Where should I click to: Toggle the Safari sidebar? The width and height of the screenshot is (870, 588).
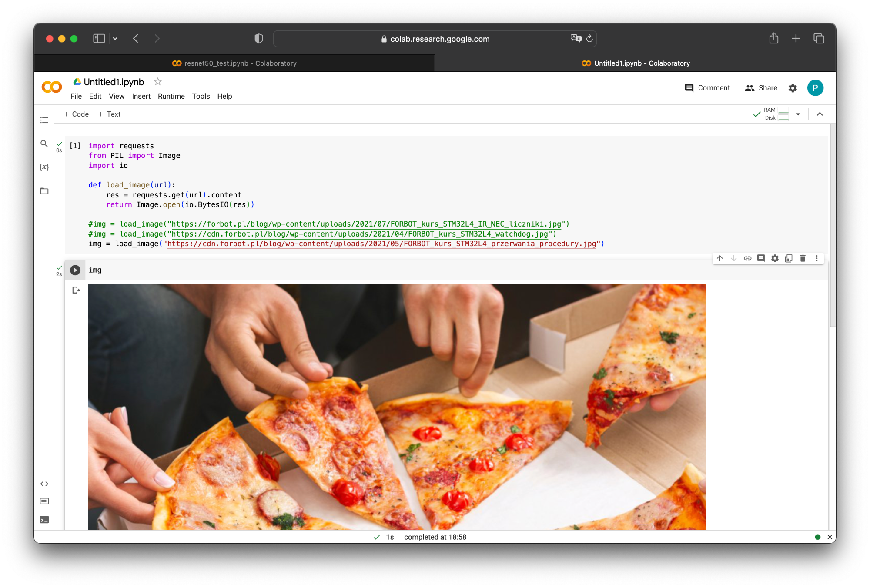tap(99, 39)
